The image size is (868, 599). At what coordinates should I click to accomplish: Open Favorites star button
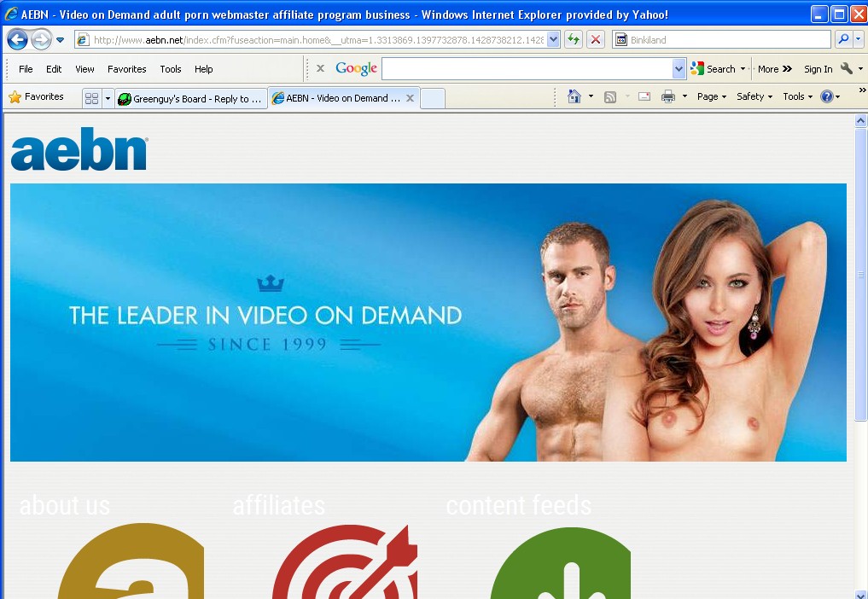(36, 97)
